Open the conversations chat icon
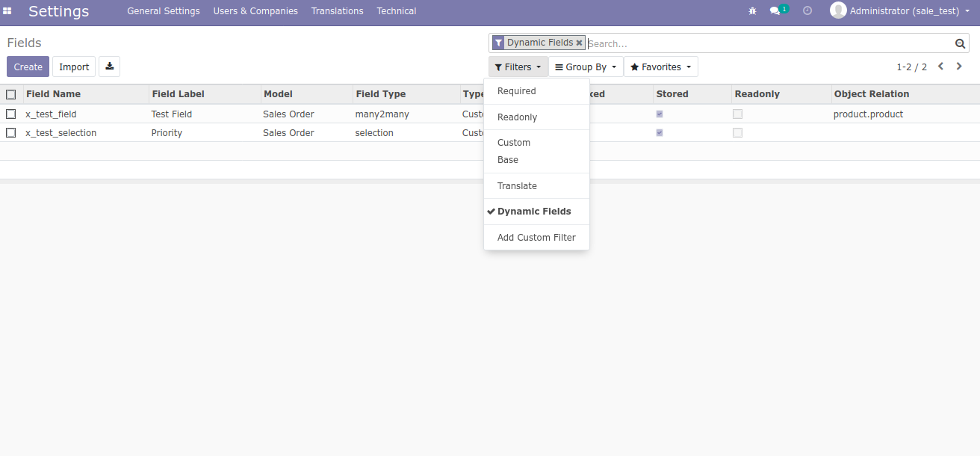The height and width of the screenshot is (456, 980). coord(775,11)
